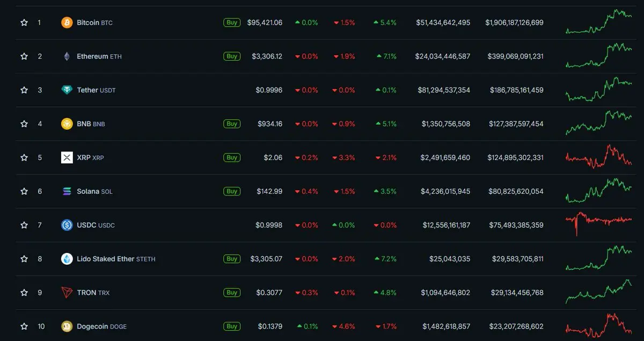
Task: Click the Ethereum diamond logo icon
Action: (67, 56)
